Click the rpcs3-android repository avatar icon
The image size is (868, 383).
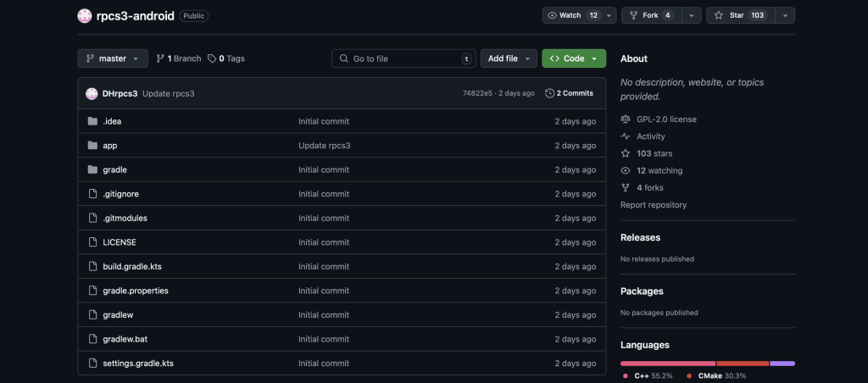click(x=84, y=15)
